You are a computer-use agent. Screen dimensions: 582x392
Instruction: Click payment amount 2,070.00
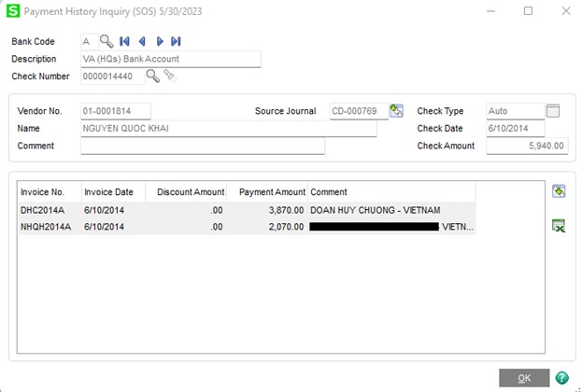[x=286, y=227]
